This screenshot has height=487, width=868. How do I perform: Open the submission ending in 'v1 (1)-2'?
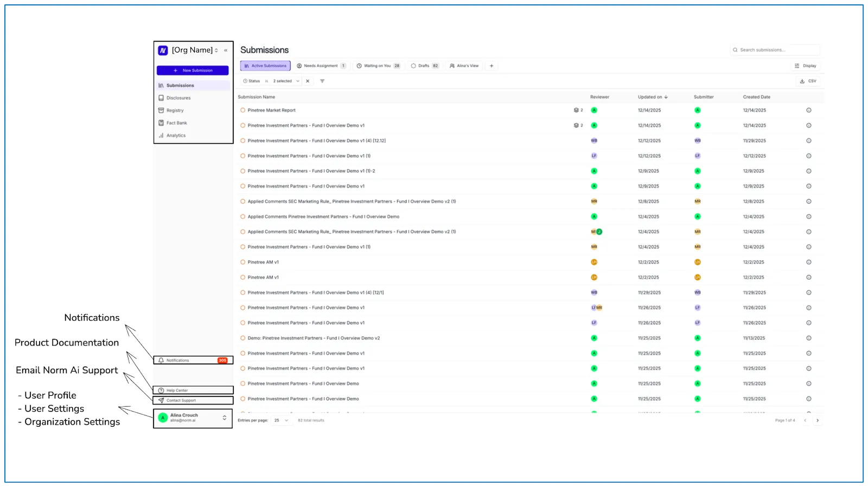311,171
